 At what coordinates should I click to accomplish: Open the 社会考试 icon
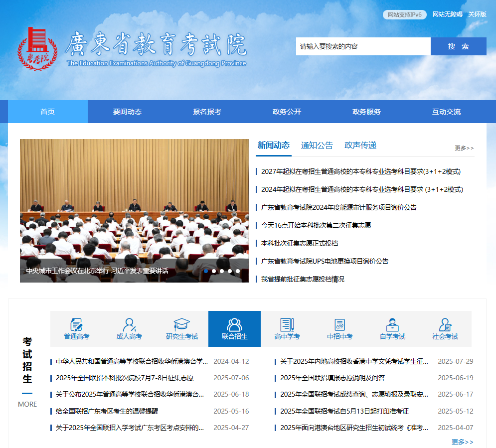click(445, 325)
